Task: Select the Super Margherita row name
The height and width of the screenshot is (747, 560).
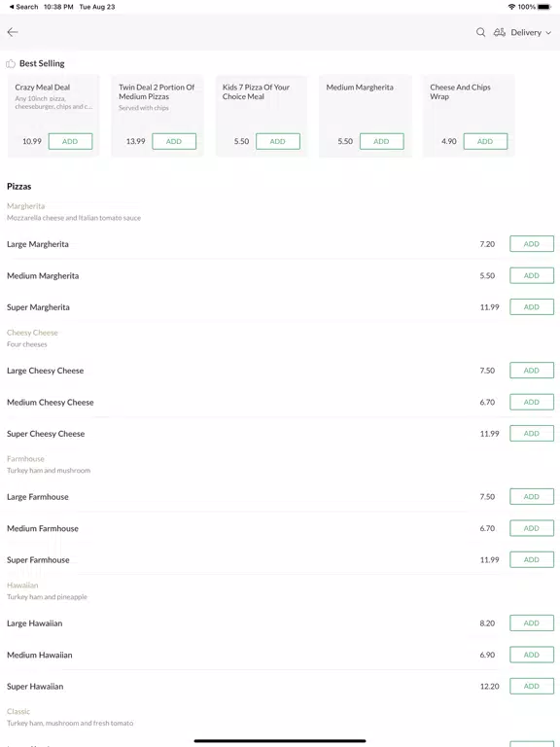Action: coord(38,307)
